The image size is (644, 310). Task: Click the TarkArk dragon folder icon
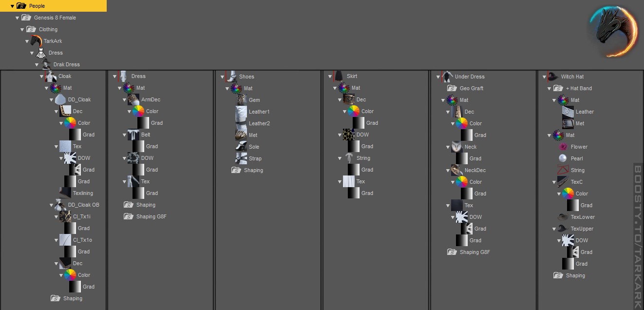point(36,41)
